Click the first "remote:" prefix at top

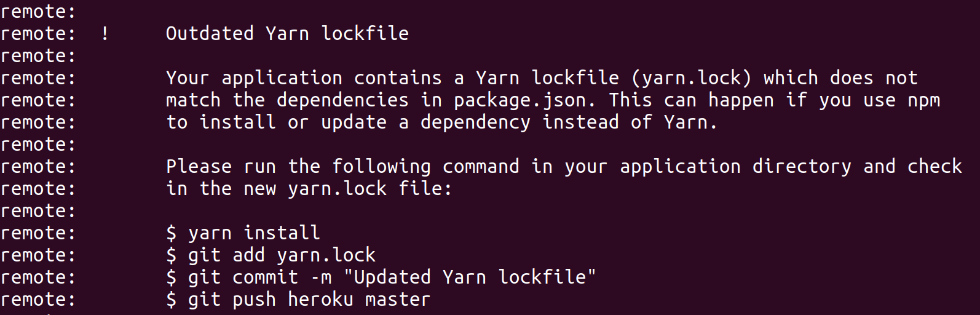pyautogui.click(x=38, y=11)
